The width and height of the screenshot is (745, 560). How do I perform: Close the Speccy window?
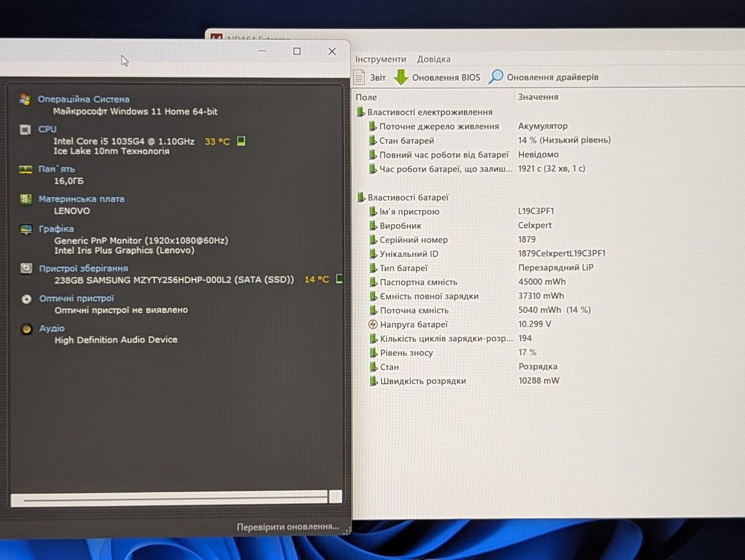[x=332, y=51]
